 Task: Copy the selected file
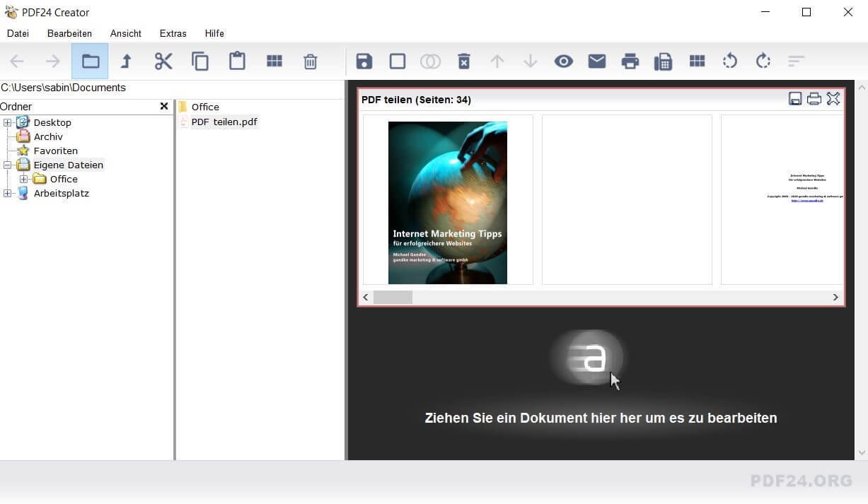pyautogui.click(x=200, y=61)
